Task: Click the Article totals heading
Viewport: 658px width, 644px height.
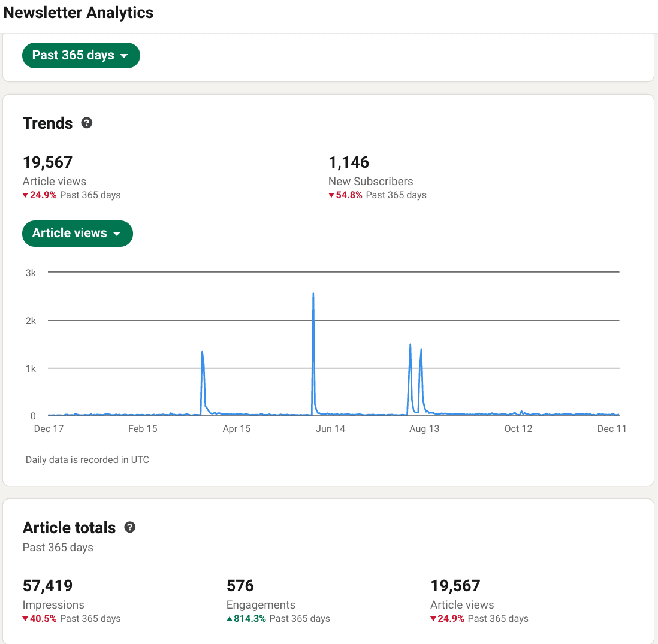Action: click(70, 528)
